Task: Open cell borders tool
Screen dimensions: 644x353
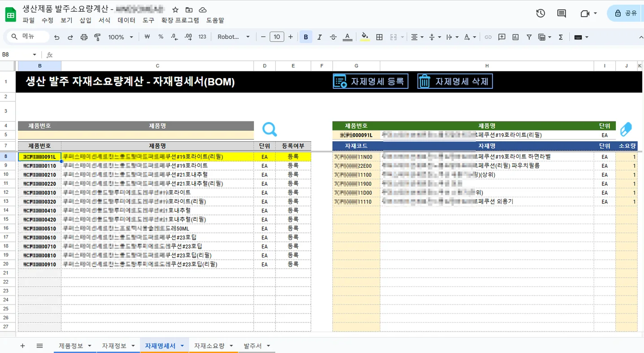Action: tap(379, 37)
